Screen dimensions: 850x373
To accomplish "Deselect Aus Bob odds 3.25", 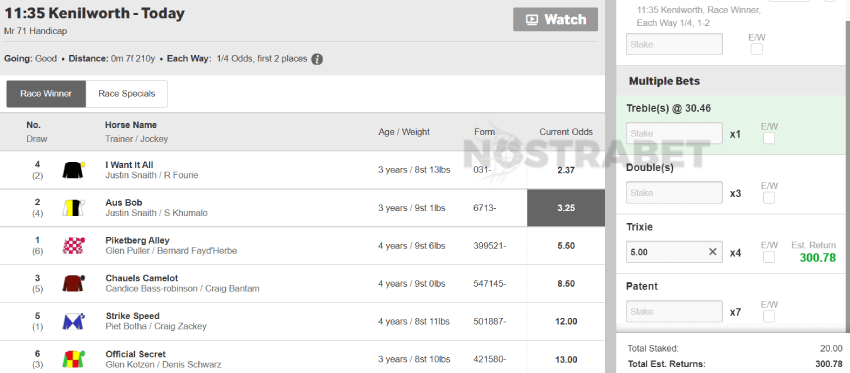I will [x=566, y=208].
